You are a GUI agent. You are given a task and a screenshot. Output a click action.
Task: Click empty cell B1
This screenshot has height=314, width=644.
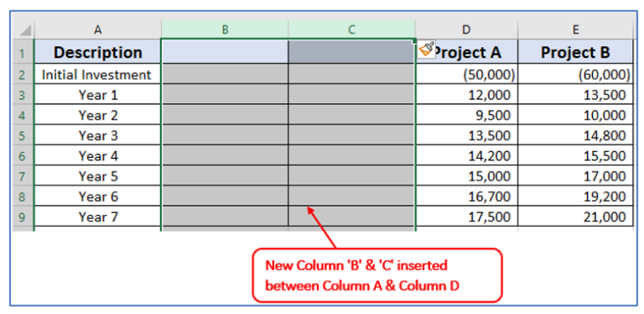[x=225, y=52]
